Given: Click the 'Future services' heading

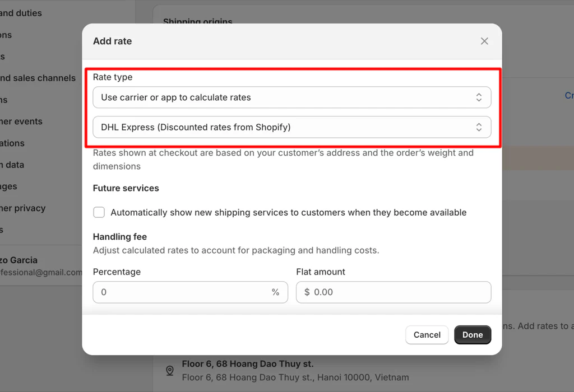Looking at the screenshot, I should coord(126,188).
